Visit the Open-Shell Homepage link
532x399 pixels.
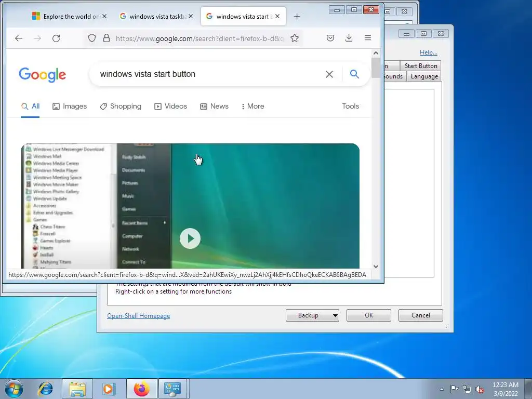click(x=138, y=316)
